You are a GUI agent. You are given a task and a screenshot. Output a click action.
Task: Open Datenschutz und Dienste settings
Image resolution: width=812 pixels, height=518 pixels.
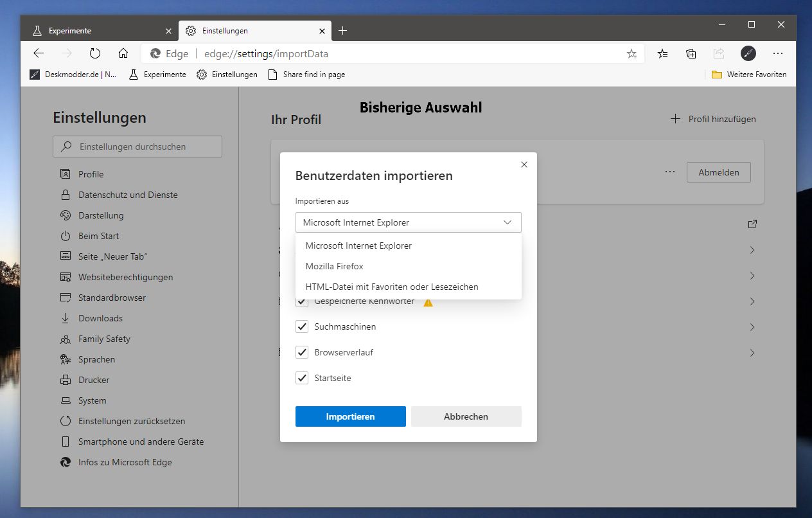(127, 195)
